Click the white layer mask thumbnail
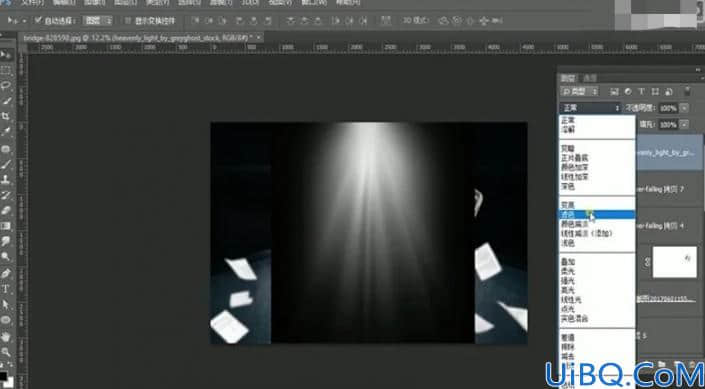705x389 pixels. point(674,262)
